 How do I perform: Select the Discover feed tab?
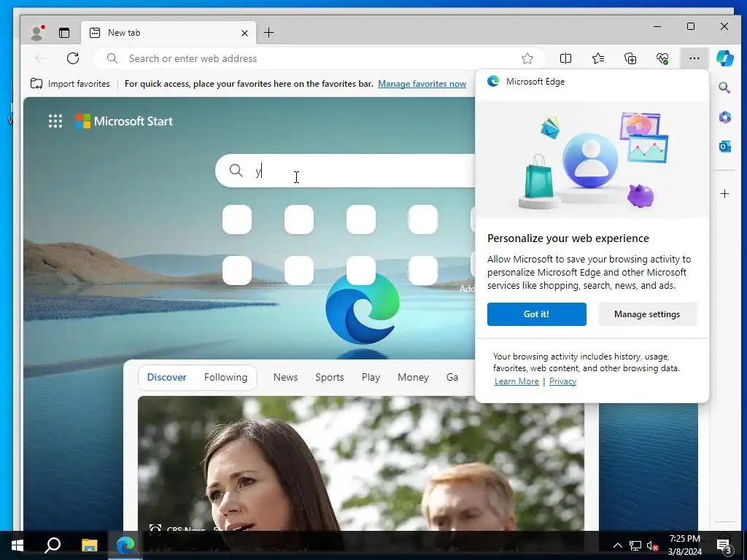[x=167, y=377]
